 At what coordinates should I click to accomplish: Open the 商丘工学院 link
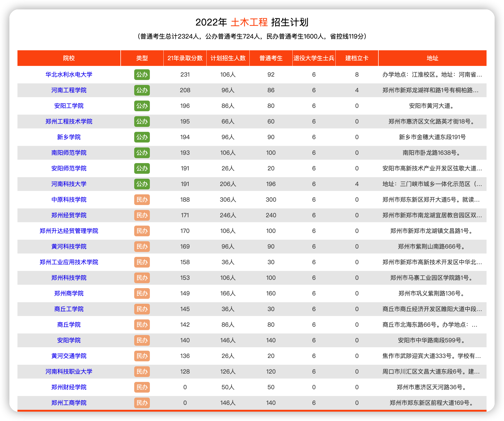click(69, 309)
